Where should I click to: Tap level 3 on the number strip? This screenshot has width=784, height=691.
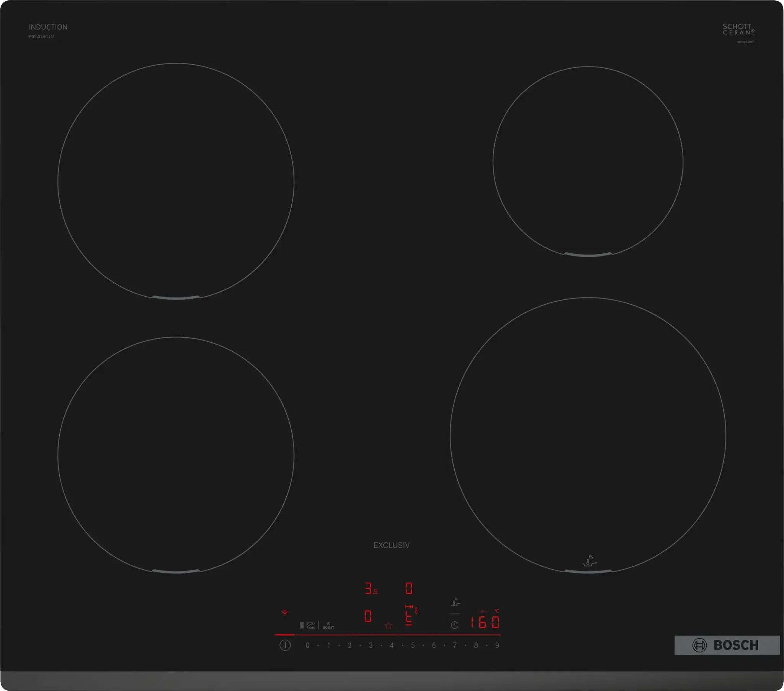click(x=371, y=645)
